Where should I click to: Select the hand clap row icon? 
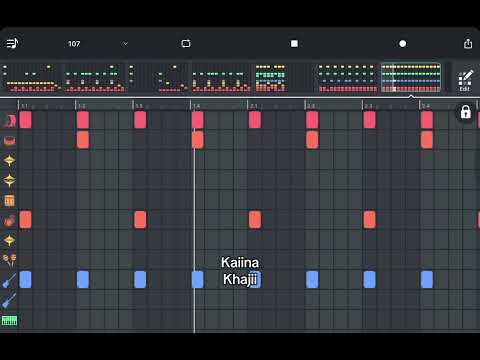point(9,220)
